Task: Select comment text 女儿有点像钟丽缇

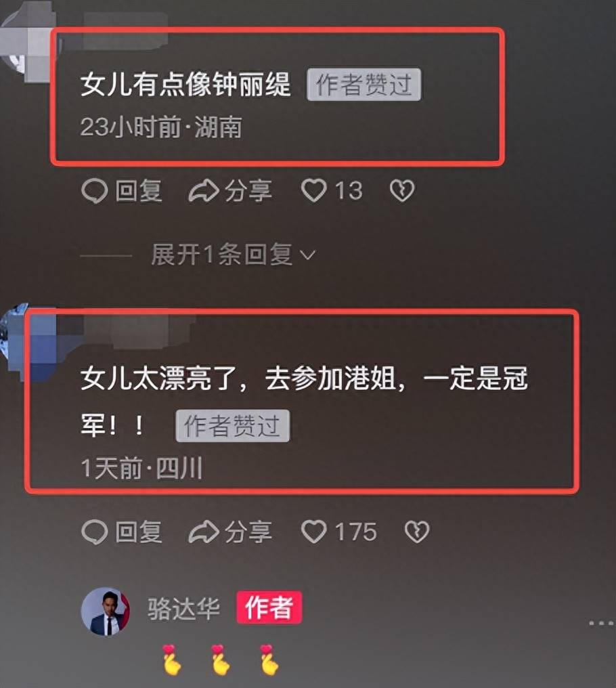Action: coord(185,84)
